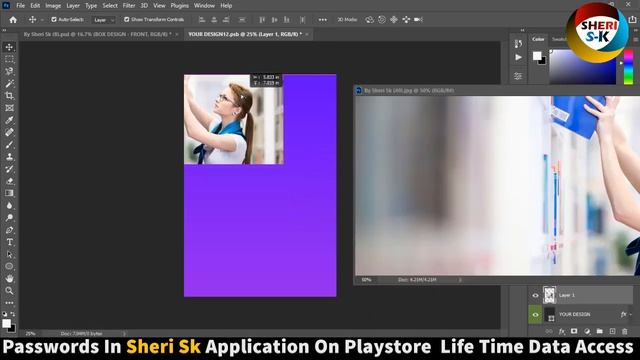Select the Pen tool
The width and height of the screenshot is (640, 360).
(9, 230)
